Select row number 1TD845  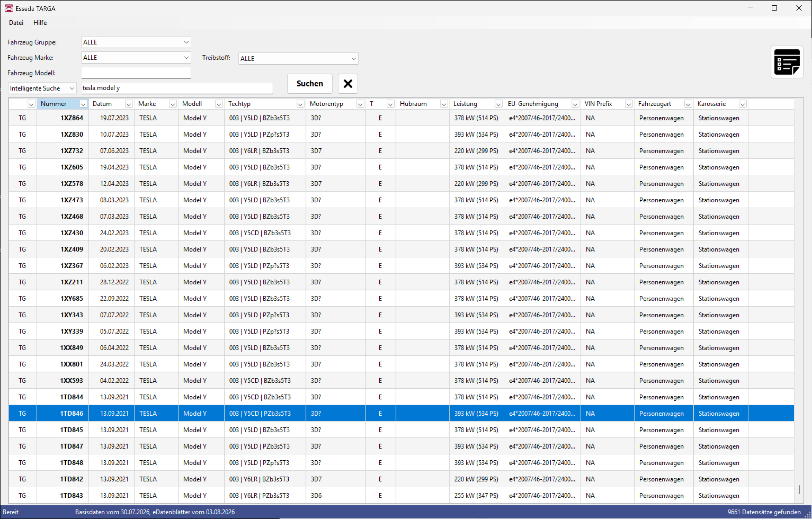click(401, 430)
